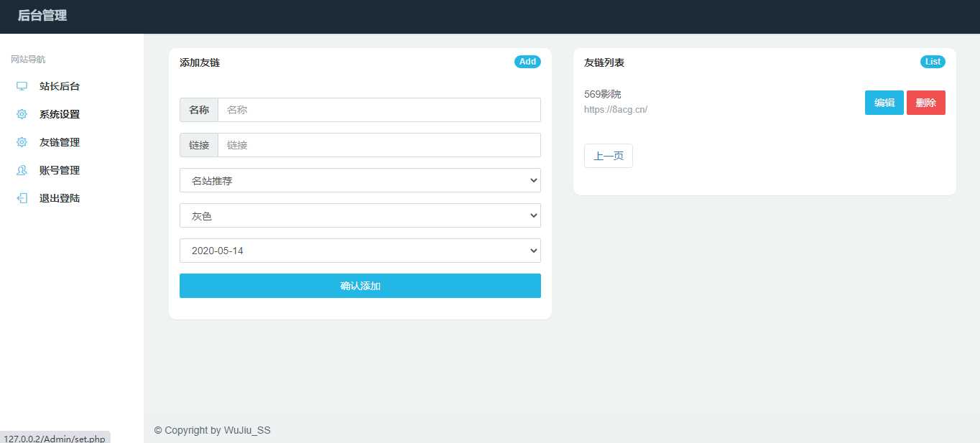Click the monitor icon beside 站长后台
Image resolution: width=980 pixels, height=443 pixels.
(22, 85)
